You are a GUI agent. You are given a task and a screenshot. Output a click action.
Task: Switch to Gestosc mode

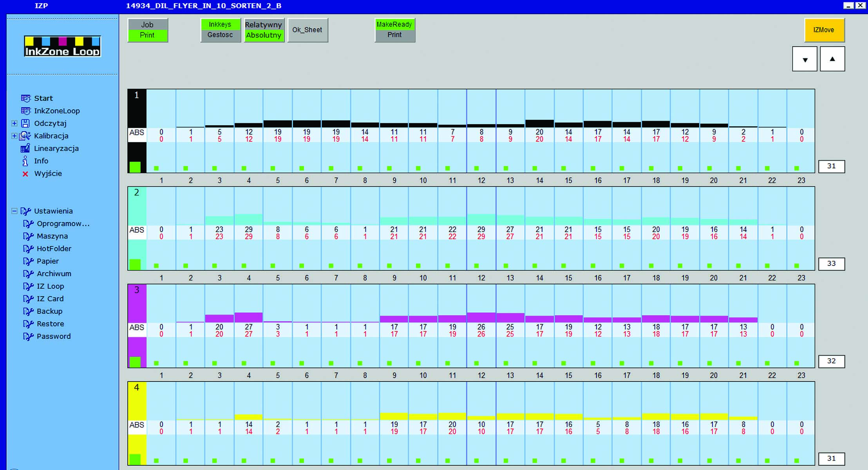click(220, 35)
